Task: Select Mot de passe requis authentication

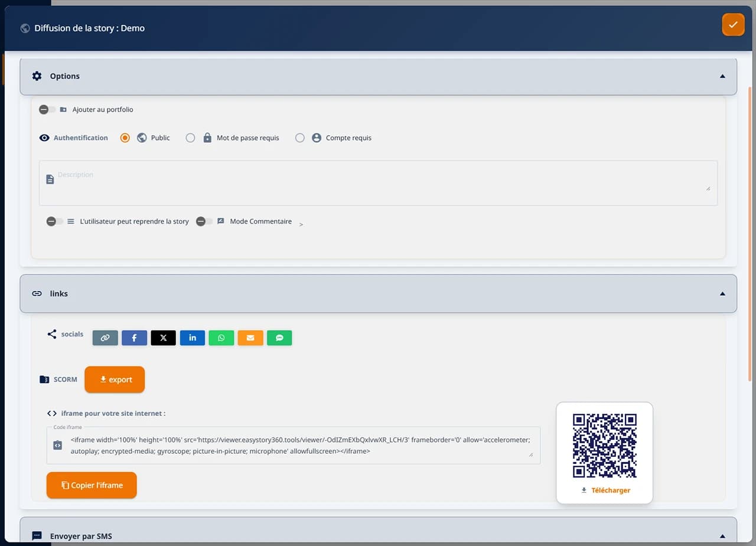Action: (190, 138)
